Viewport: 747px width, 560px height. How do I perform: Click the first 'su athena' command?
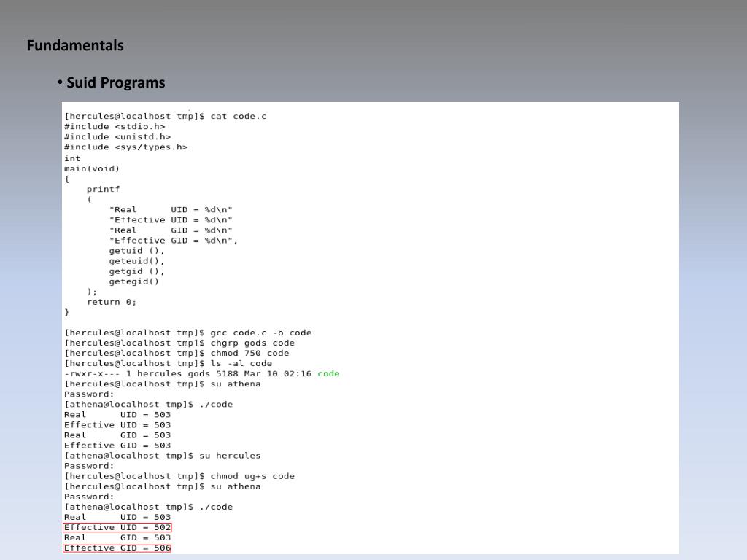pos(236,384)
